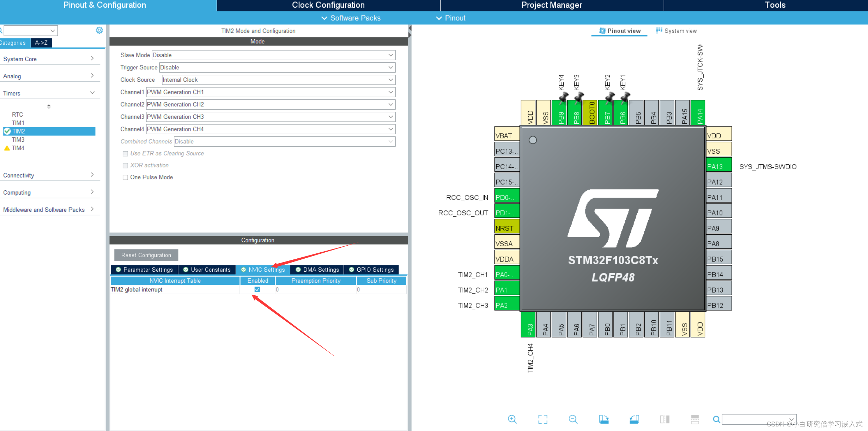Select TIM3 in the Timers list
The width and height of the screenshot is (868, 431).
click(x=18, y=140)
